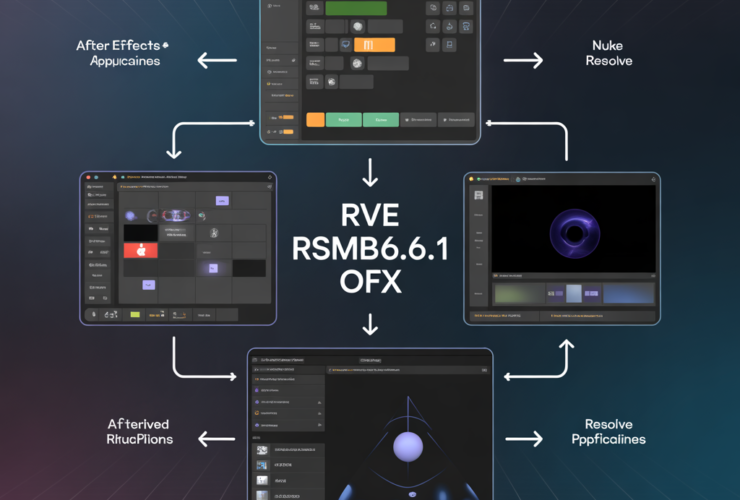This screenshot has width=740, height=500.
Task: Click the small orange square in top window footer
Action: coord(315,119)
